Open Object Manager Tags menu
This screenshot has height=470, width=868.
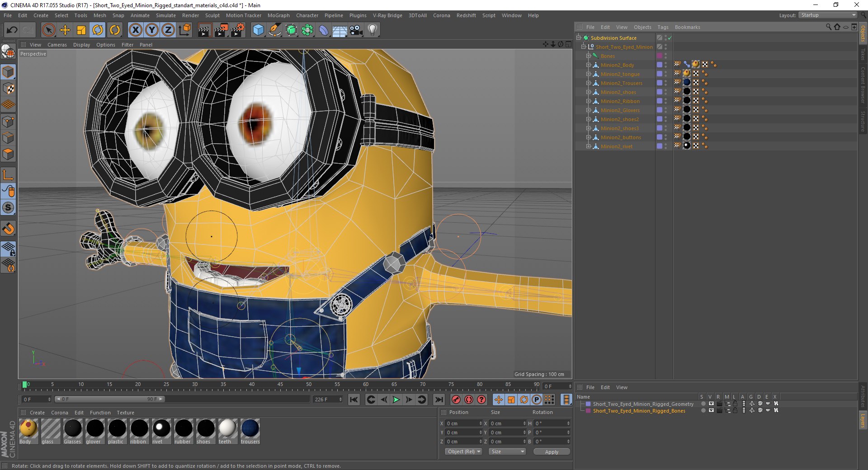click(663, 27)
